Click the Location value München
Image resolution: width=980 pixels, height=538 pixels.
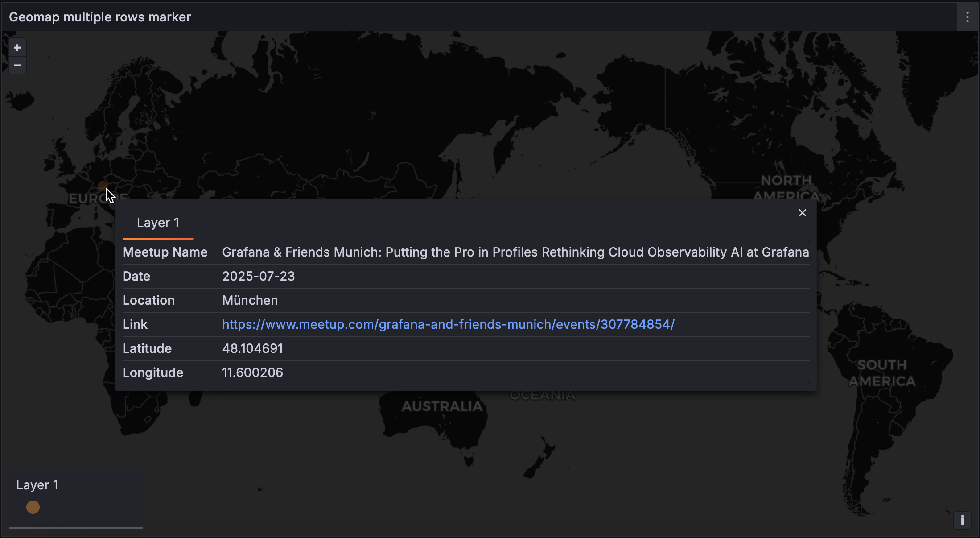click(250, 300)
